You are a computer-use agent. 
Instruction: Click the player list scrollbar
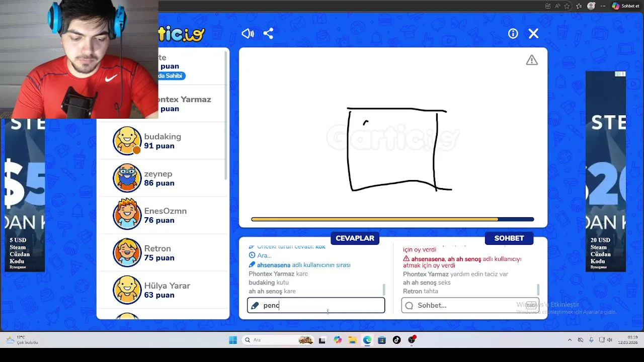(226, 116)
